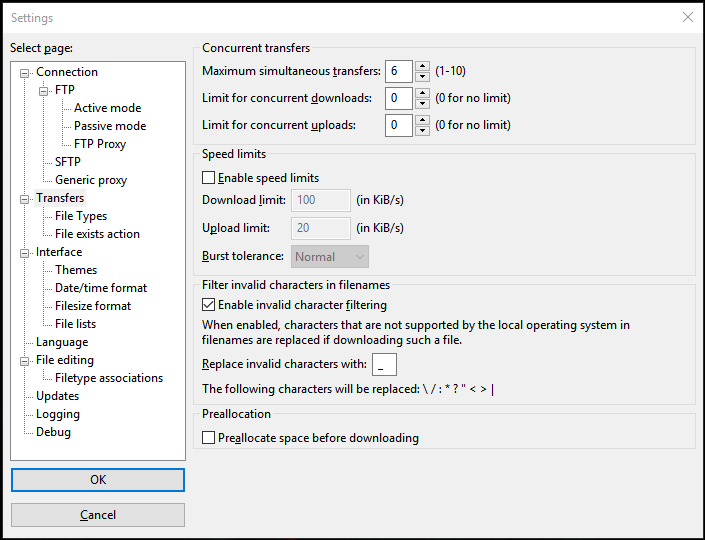The width and height of the screenshot is (705, 540).
Task: Decrease maximum simultaneous transfers with down arrow
Action: tap(422, 76)
